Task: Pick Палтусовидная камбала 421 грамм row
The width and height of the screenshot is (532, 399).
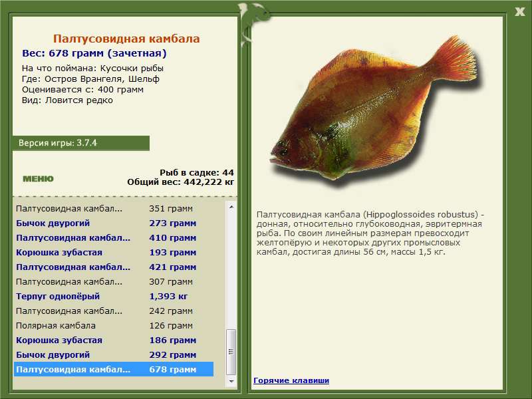Action: [106, 267]
